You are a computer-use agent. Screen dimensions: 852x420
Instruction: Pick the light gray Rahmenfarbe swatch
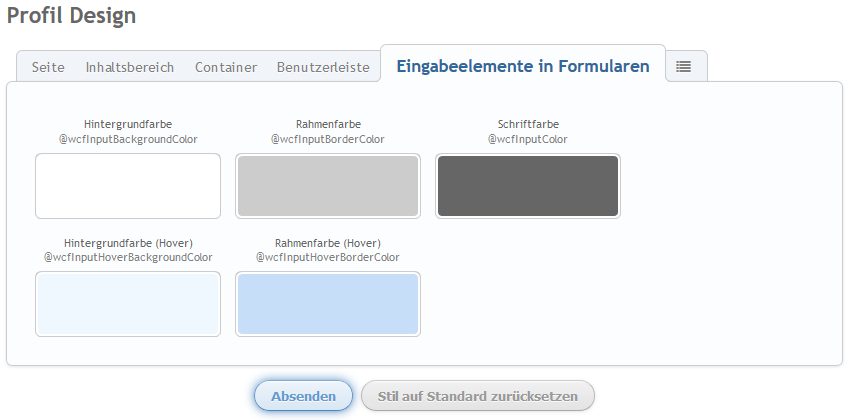328,186
